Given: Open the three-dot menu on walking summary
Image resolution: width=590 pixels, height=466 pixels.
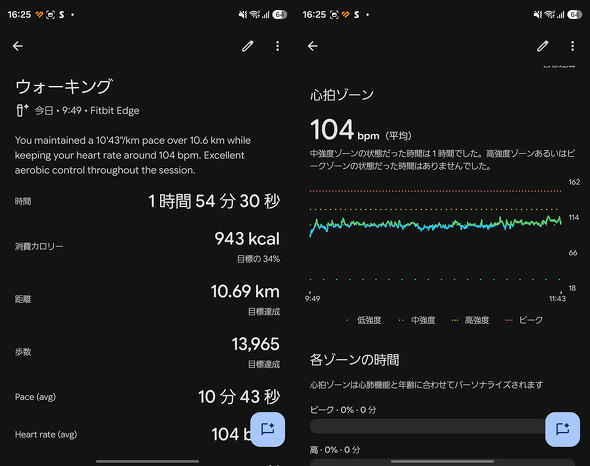Looking at the screenshot, I should 277,46.
